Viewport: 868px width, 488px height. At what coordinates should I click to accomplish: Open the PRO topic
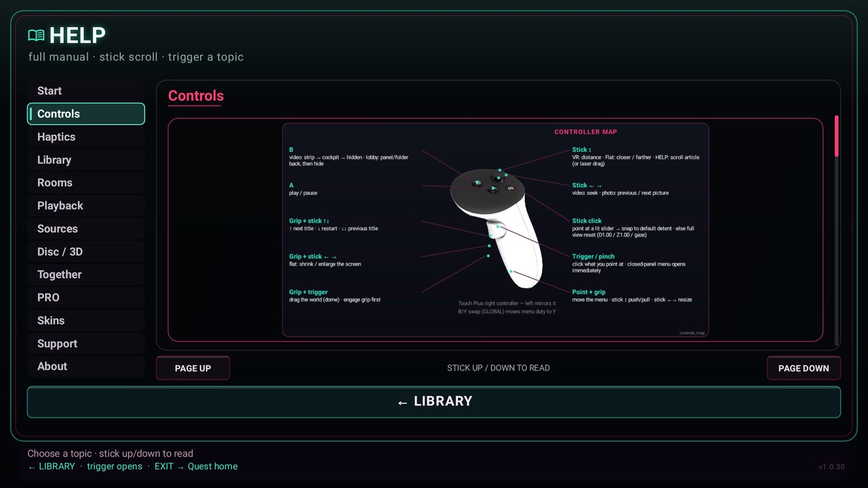[86, 297]
